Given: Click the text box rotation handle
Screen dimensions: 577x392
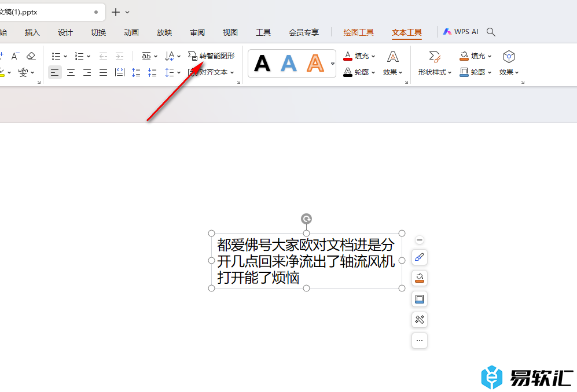Looking at the screenshot, I should click(x=306, y=219).
